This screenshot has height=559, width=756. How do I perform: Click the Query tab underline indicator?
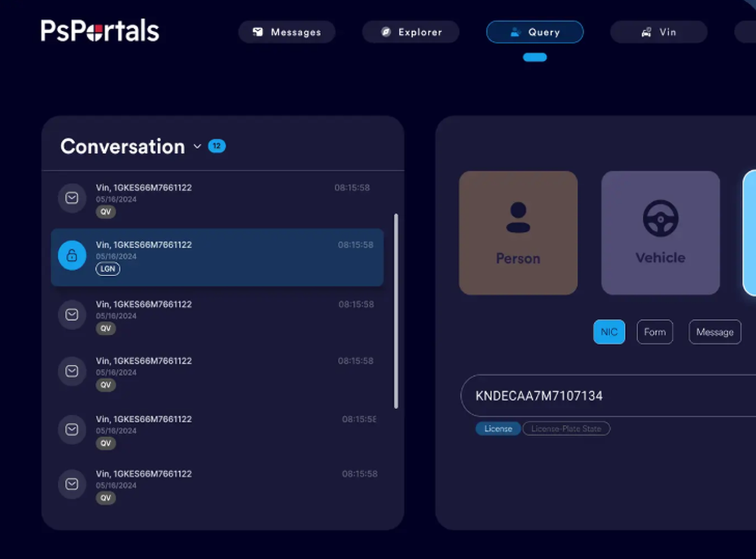[x=534, y=57]
